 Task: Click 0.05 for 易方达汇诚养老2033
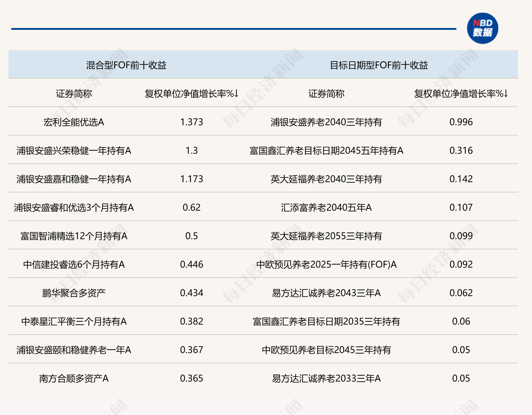point(461,378)
